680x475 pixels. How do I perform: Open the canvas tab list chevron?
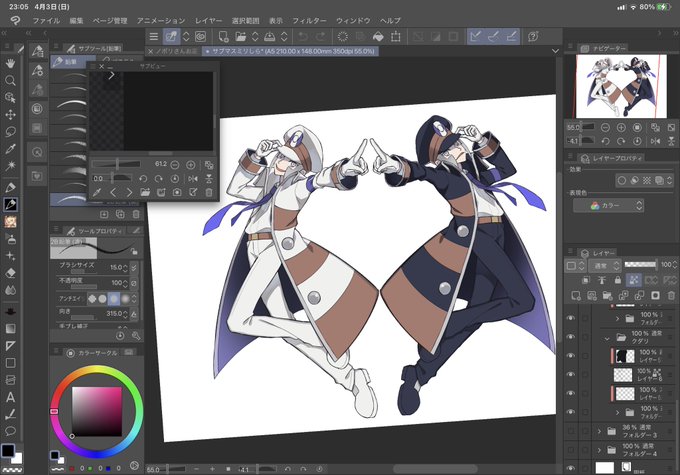[555, 51]
